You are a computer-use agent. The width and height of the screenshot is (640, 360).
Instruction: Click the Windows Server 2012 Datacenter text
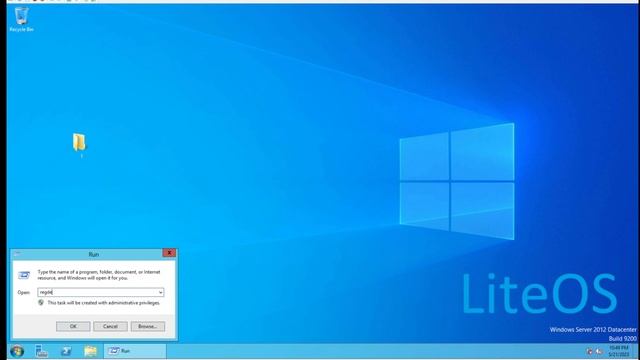[x=593, y=329]
